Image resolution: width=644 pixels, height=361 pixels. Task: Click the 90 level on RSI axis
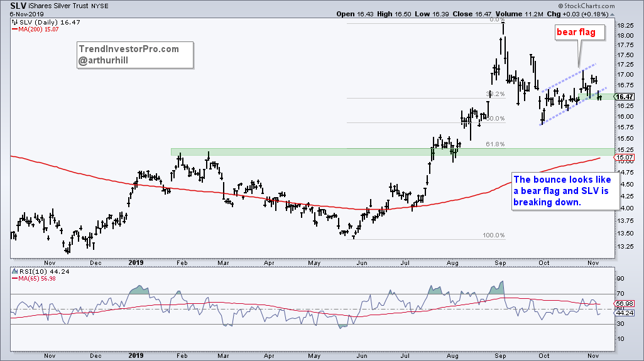[x=621, y=279]
